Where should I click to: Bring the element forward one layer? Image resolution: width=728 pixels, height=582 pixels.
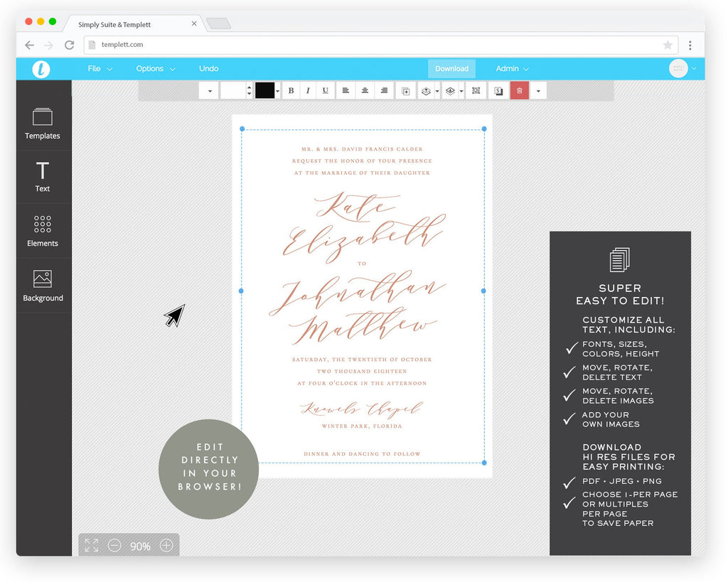coord(426,91)
